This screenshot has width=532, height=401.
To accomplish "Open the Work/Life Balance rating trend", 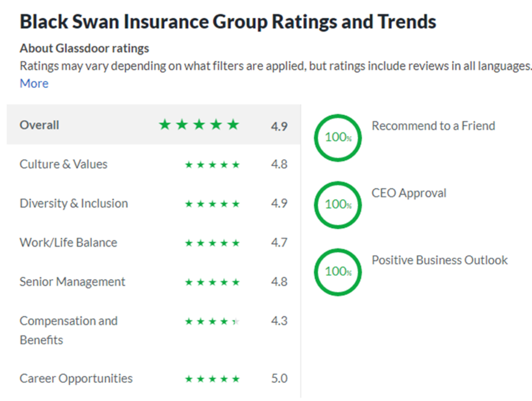I will point(154,243).
